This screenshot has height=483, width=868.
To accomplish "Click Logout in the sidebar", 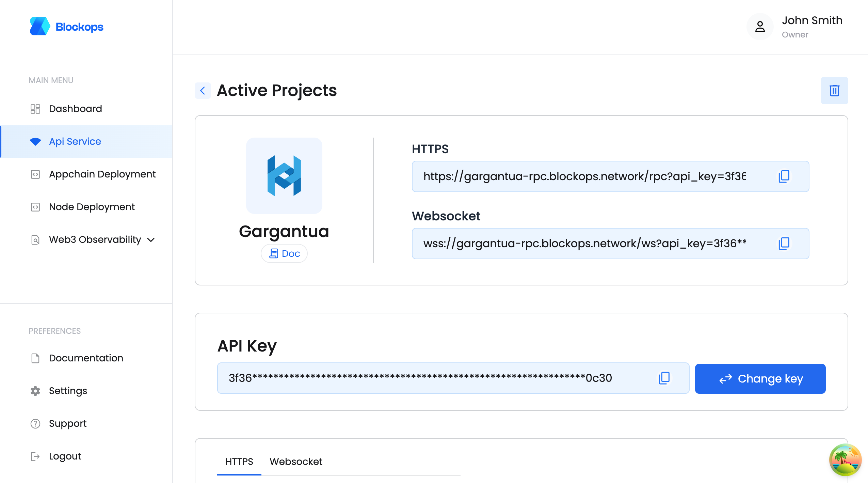I will [65, 456].
